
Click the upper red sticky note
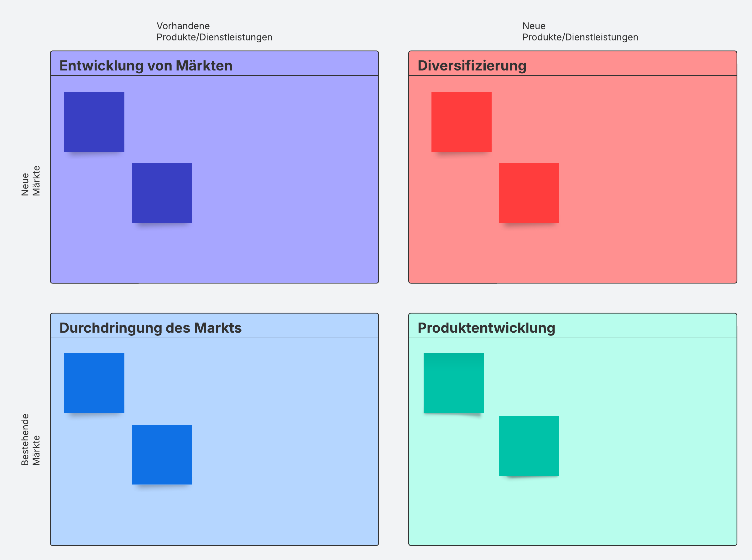coord(461,122)
